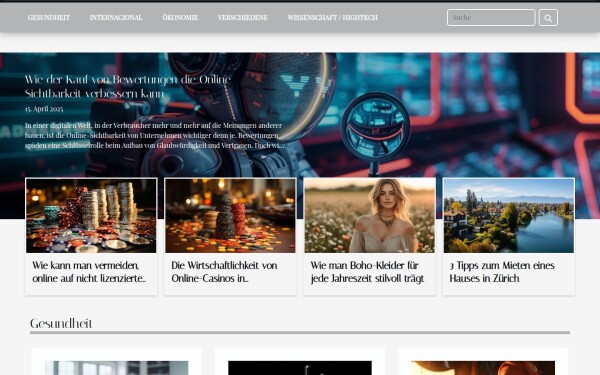Open Wissenschaft / Hightech menu item

(333, 18)
